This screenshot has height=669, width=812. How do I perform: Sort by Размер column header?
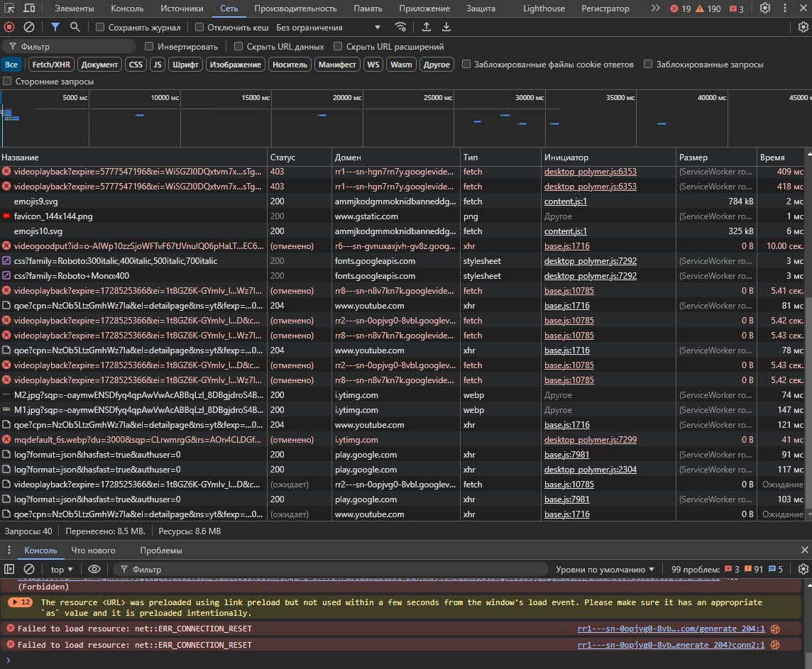click(x=715, y=157)
